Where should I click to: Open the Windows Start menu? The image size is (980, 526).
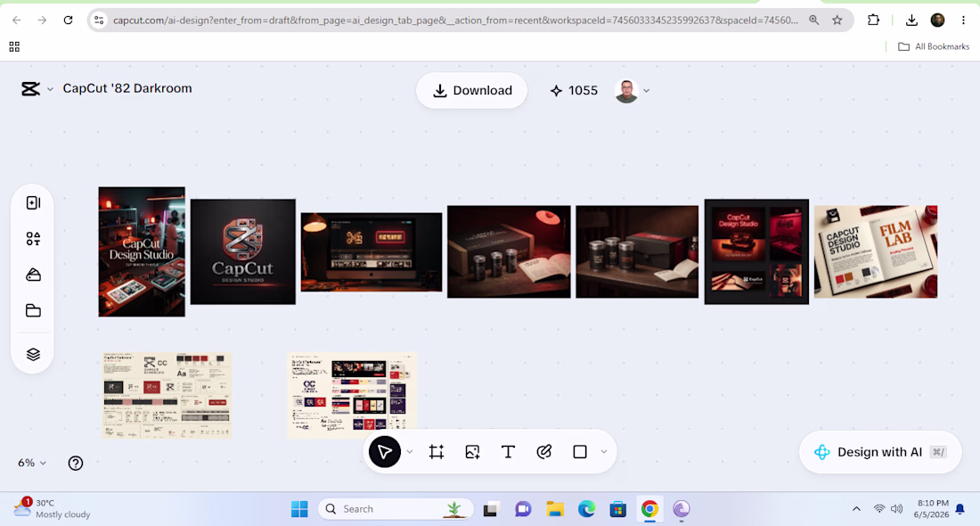(x=299, y=509)
